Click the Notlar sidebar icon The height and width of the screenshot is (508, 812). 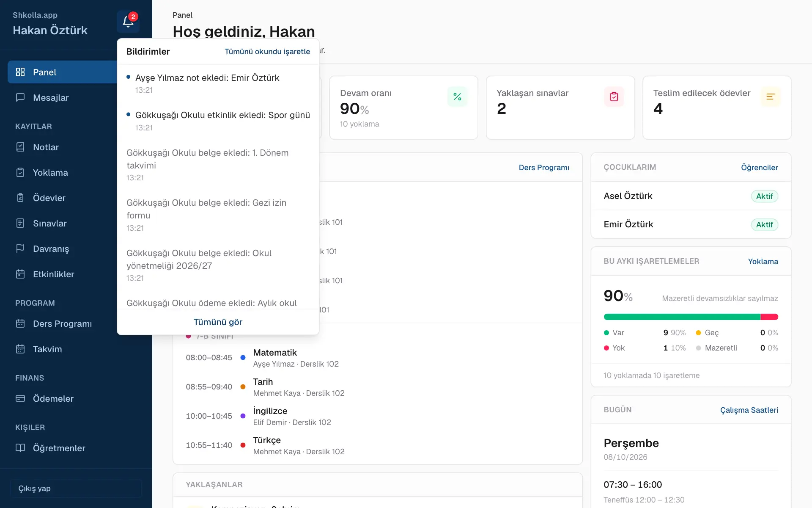pyautogui.click(x=20, y=147)
